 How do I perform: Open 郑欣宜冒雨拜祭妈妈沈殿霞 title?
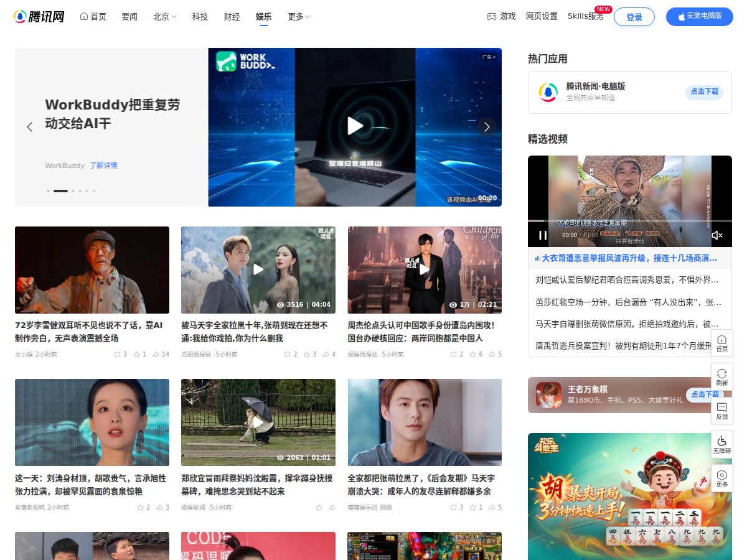click(257, 485)
